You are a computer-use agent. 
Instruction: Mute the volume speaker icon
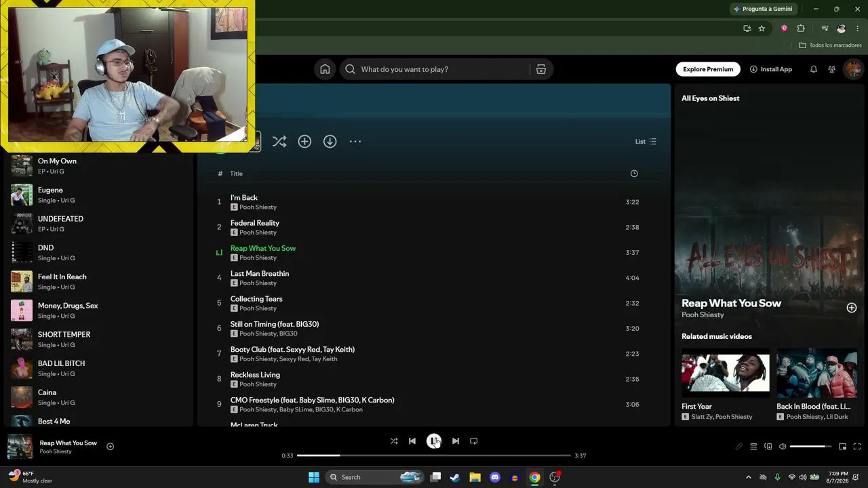pos(783,447)
